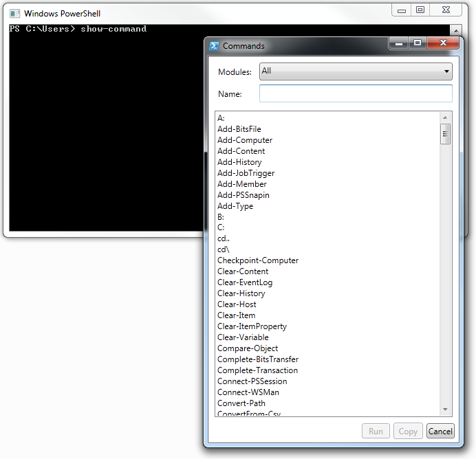Select C: in the commands list
Viewport: 476px width, 459px height.
tap(221, 227)
